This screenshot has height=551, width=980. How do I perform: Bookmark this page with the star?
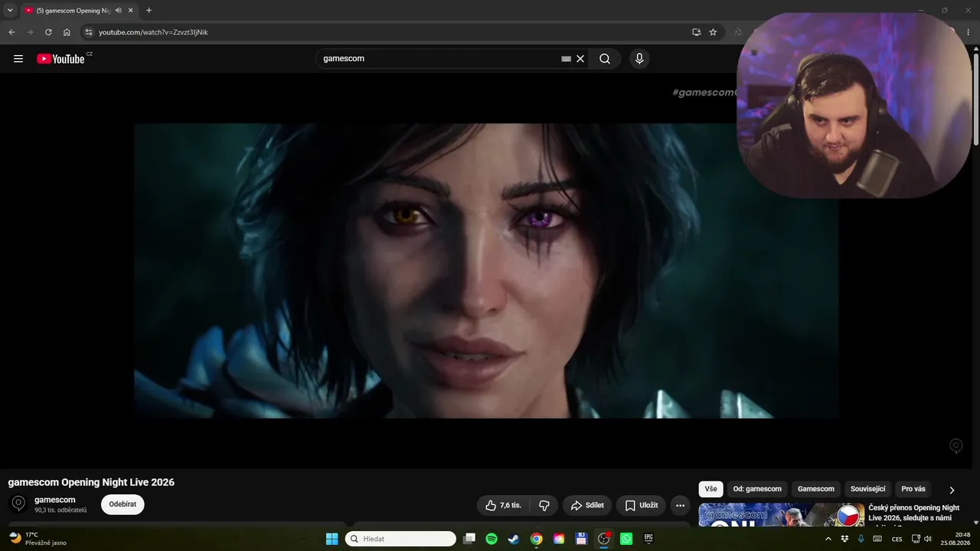point(713,32)
